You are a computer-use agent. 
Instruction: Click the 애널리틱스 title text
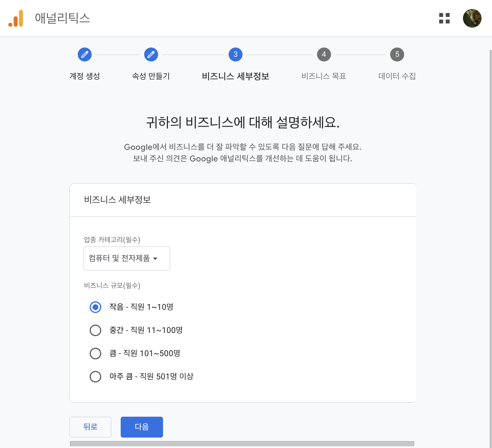(62, 18)
